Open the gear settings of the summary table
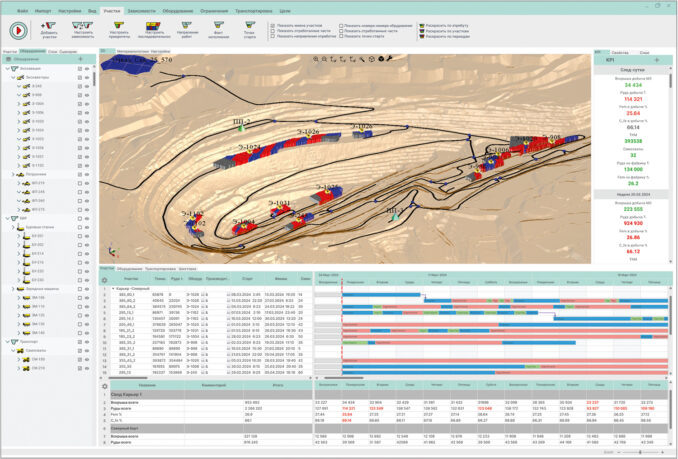 pyautogui.click(x=104, y=386)
